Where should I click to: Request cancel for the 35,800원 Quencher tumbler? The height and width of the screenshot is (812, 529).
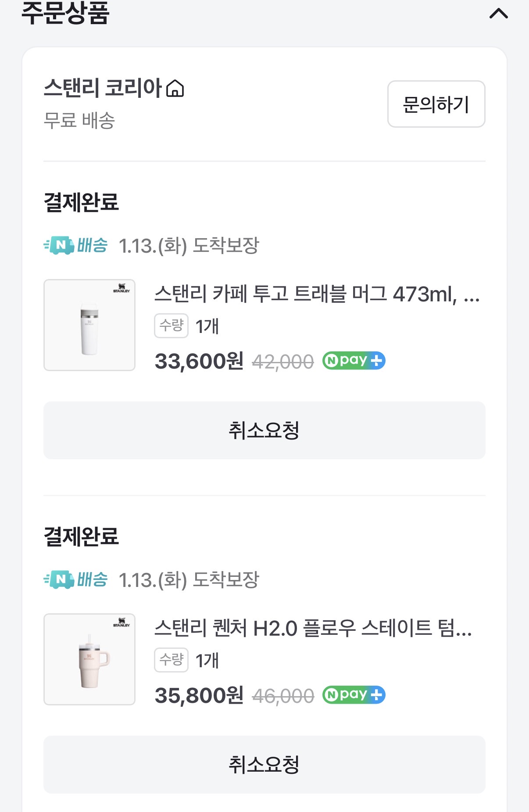click(264, 765)
